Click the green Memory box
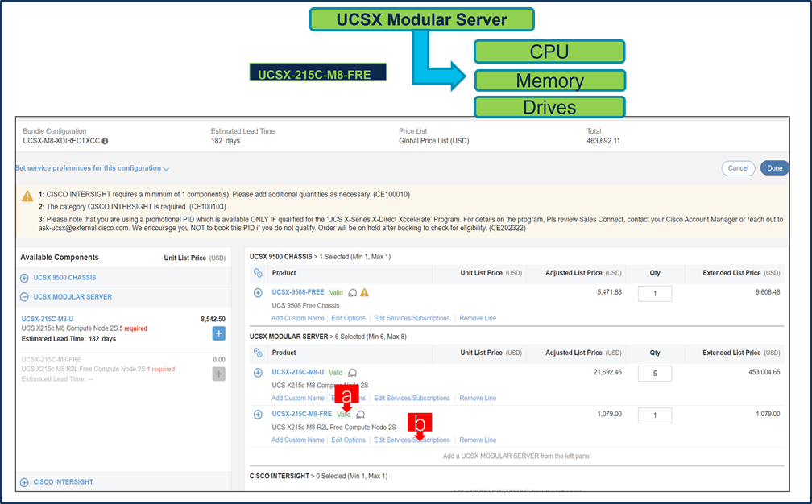The image size is (812, 504). (550, 81)
